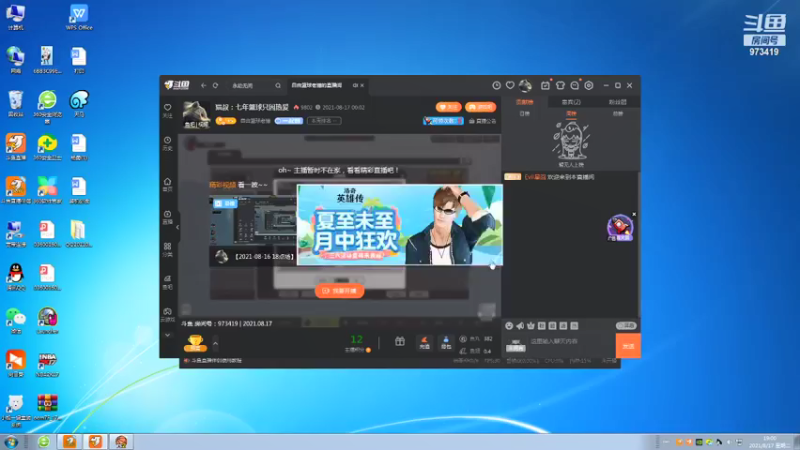Open the 关注 heart item in left sidebar

(167, 111)
